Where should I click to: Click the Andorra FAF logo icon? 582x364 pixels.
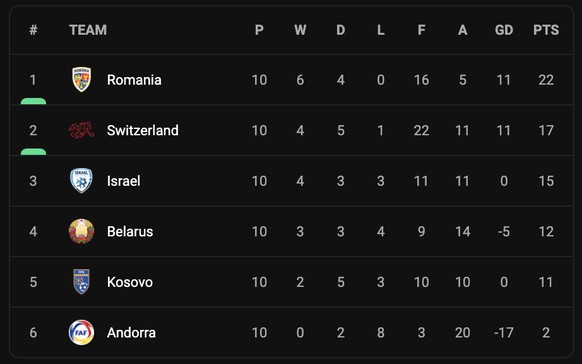81,332
